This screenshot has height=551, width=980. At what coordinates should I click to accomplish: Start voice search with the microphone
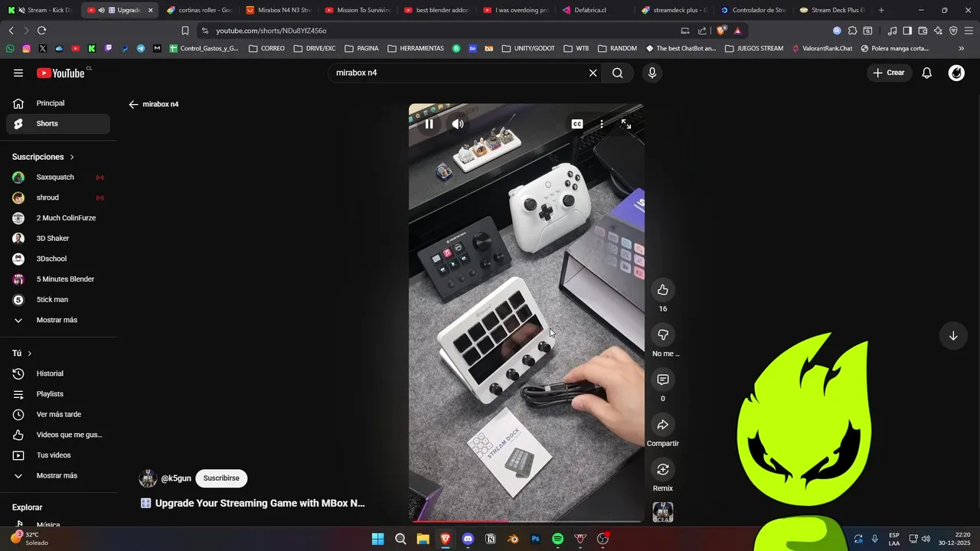pyautogui.click(x=652, y=73)
